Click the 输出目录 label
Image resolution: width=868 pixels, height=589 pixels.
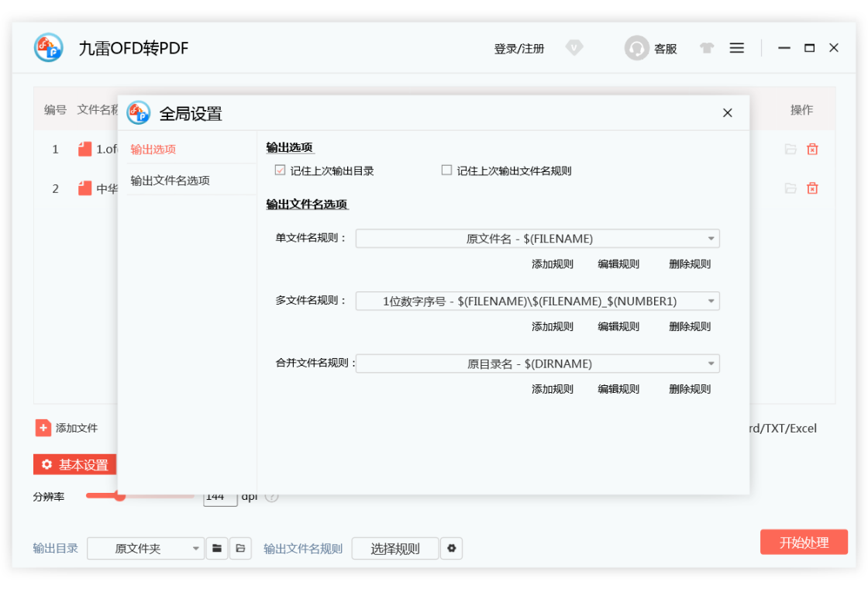pos(55,548)
